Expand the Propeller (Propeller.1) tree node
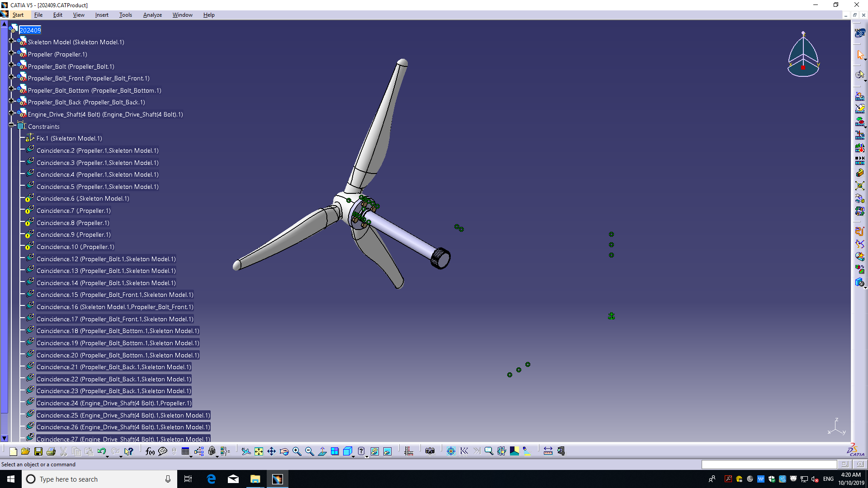 pos(11,53)
